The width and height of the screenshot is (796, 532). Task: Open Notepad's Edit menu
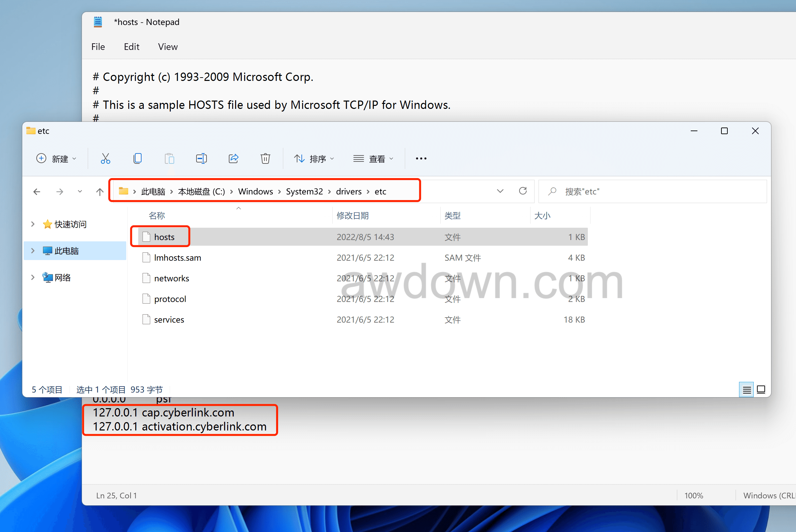tap(131, 47)
